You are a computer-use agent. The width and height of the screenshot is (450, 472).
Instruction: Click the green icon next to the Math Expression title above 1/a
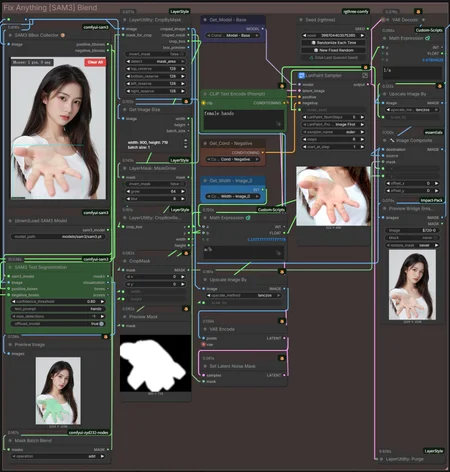click(x=427, y=38)
